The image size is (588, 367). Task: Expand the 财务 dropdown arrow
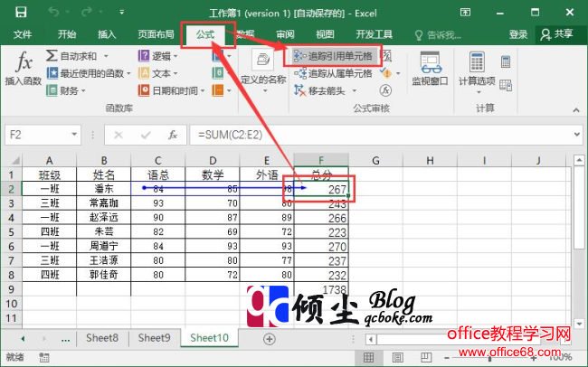coord(83,90)
